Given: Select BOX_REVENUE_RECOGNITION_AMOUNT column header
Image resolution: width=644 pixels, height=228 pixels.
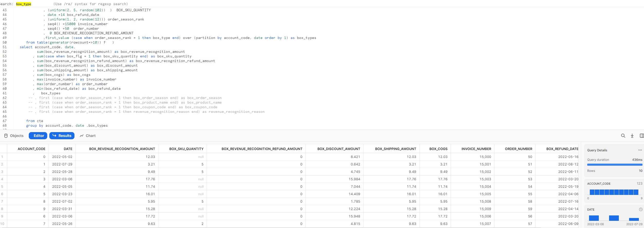Looking at the screenshot, I should point(122,149).
